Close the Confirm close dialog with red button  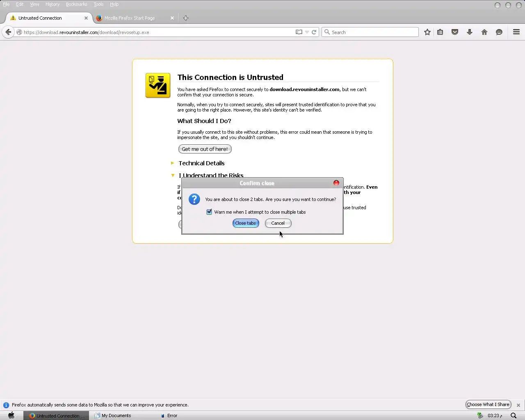click(336, 183)
